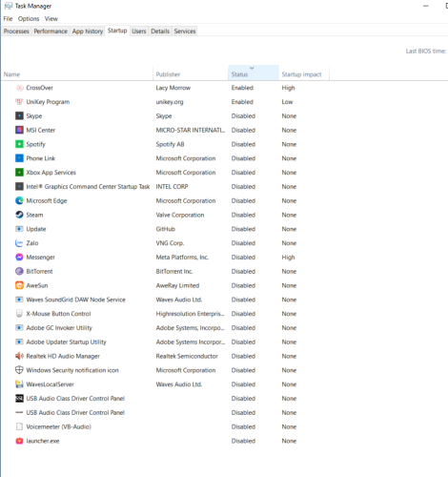
Task: Click the Voicemeeter blank file icon
Action: pos(19,426)
